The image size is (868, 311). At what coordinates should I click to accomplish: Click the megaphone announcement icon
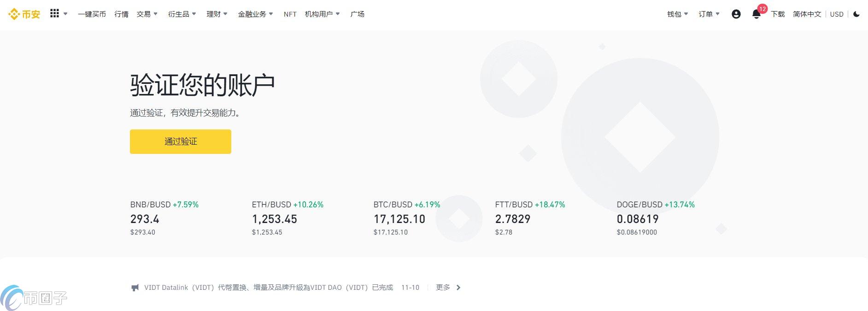(135, 288)
